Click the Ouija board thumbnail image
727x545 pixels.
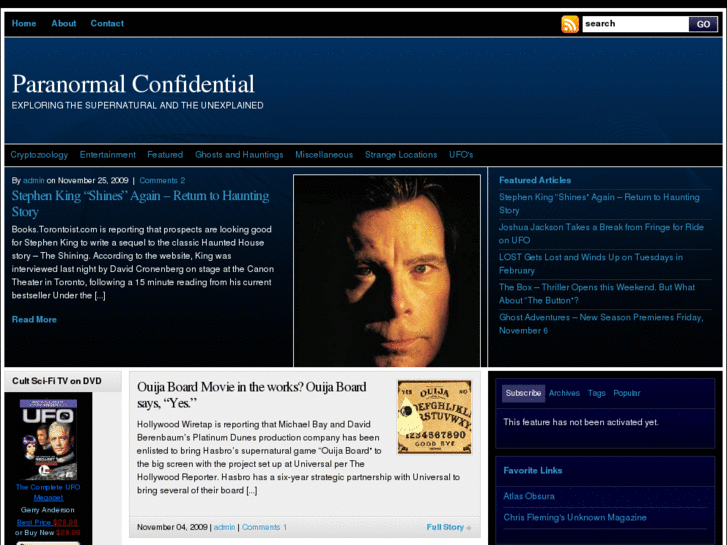coord(434,417)
